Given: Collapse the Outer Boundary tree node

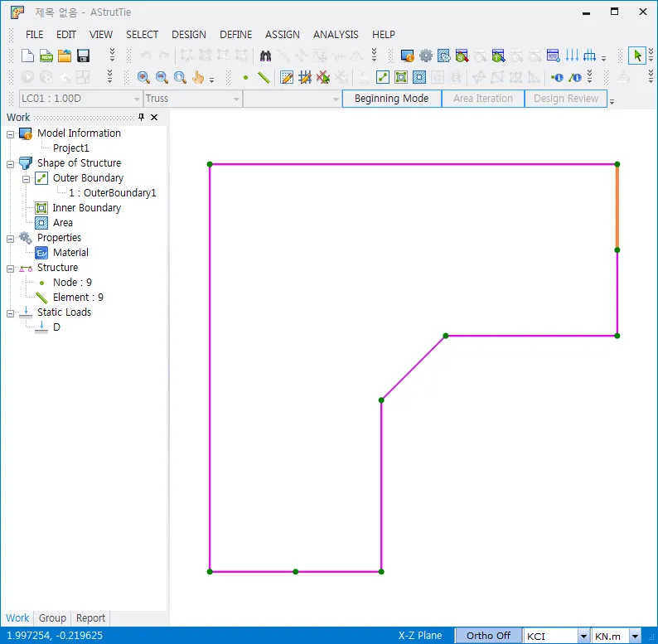Looking at the screenshot, I should point(26,179).
